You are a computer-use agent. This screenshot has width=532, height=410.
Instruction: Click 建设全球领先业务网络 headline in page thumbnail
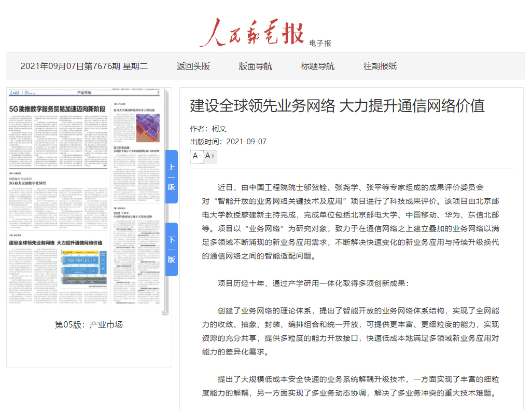tap(55, 243)
